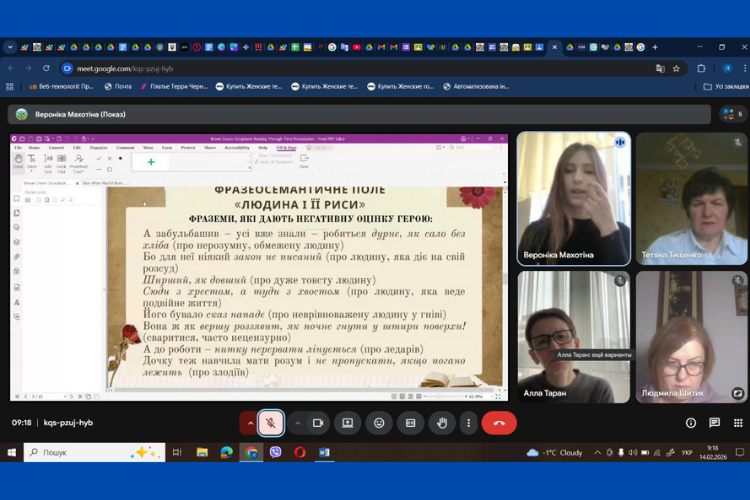Viewport: 750px width, 500px height.
Task: Leave the call with red button
Action: (499, 423)
